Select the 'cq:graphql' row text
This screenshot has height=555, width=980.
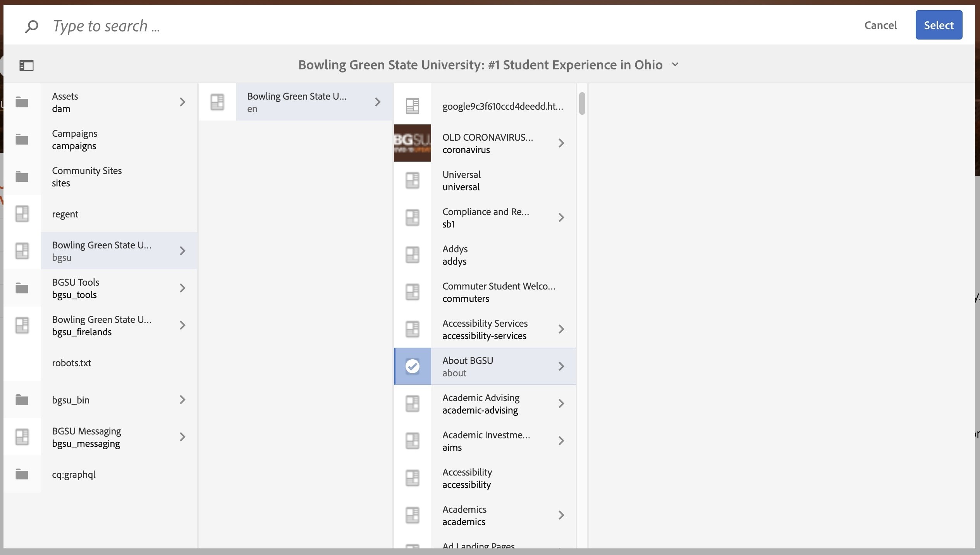[x=74, y=474]
